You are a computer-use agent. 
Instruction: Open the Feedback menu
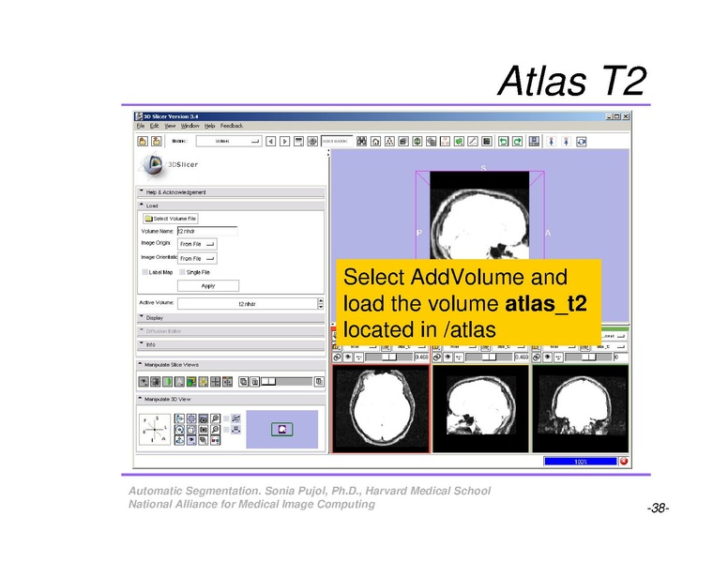232,126
